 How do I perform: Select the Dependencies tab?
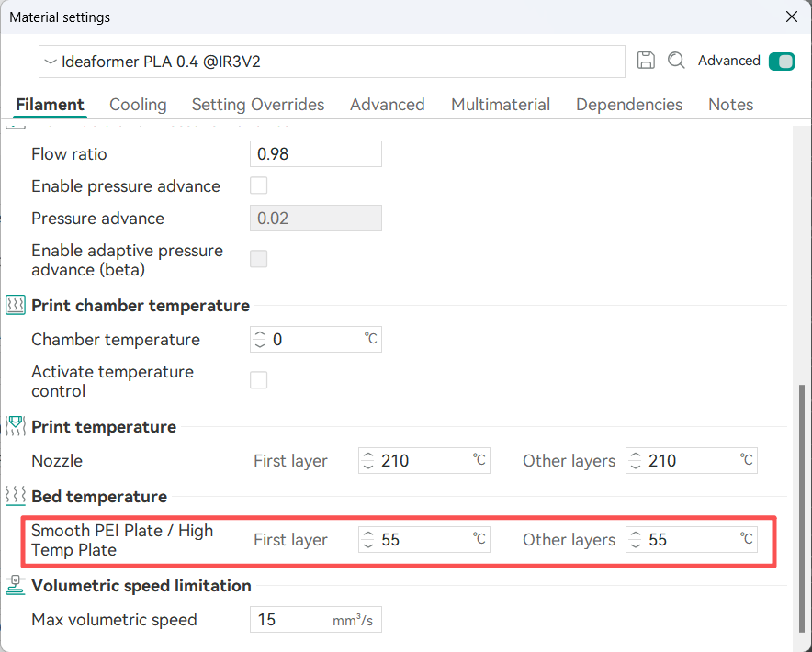(629, 105)
